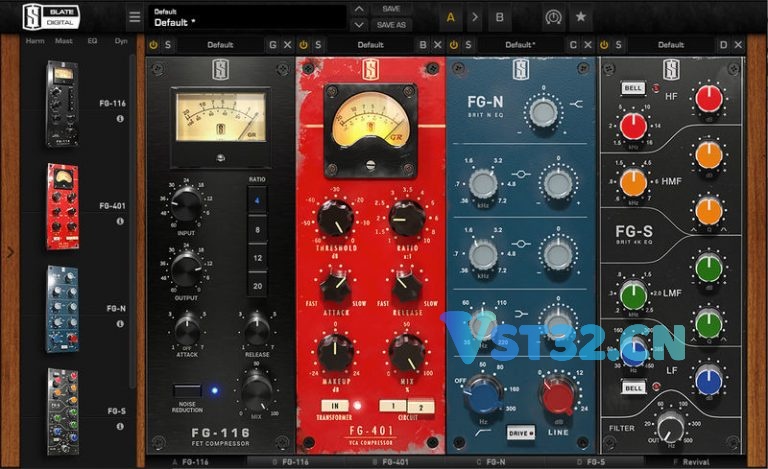Image resolution: width=768 pixels, height=469 pixels.
Task: Select FG-S thumbnail in browser
Action: (x=62, y=412)
